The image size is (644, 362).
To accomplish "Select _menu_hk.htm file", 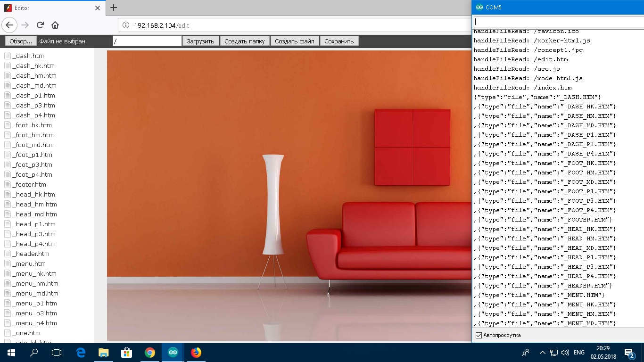I will click(x=34, y=273).
